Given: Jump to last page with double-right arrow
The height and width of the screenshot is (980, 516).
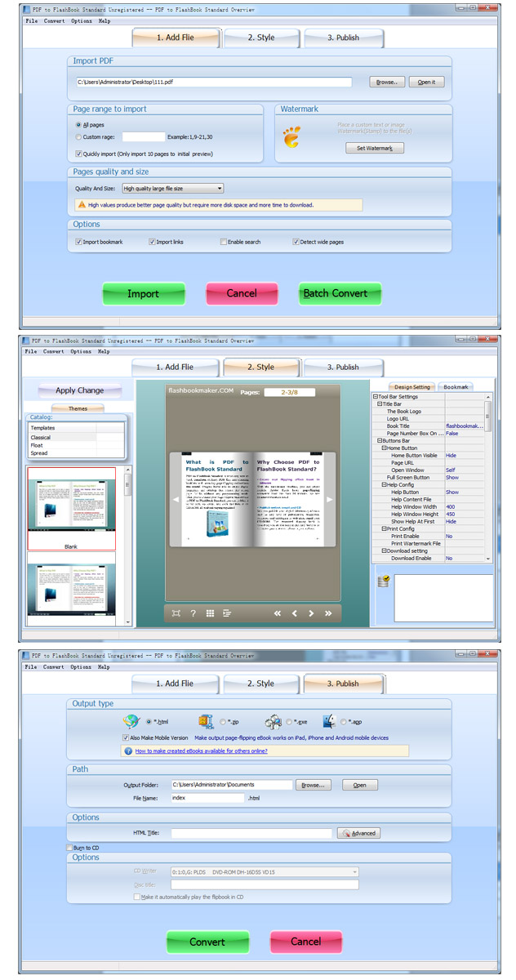Looking at the screenshot, I should click(x=328, y=612).
